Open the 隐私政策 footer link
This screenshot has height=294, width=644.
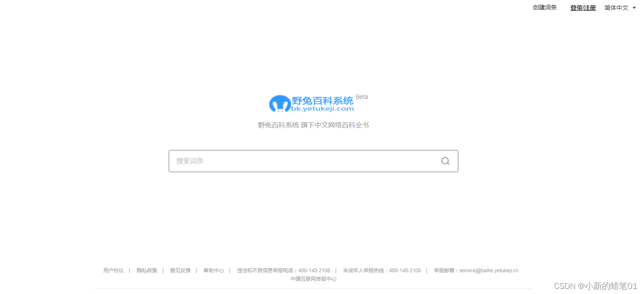[147, 271]
